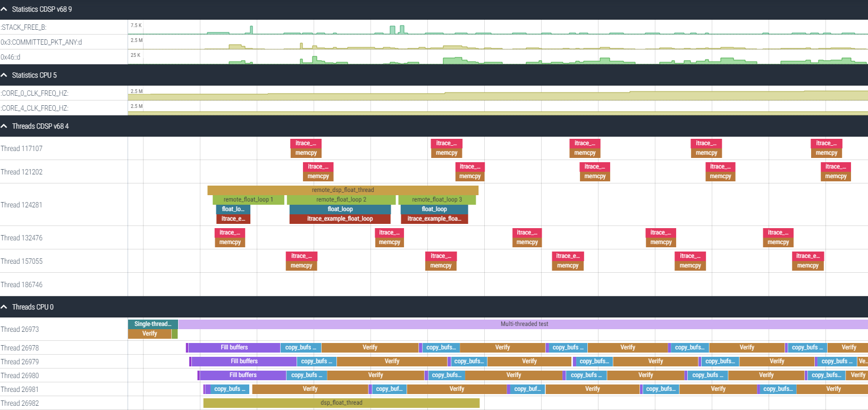
Task: Click the Thread 117107 label
Action: pos(21,148)
